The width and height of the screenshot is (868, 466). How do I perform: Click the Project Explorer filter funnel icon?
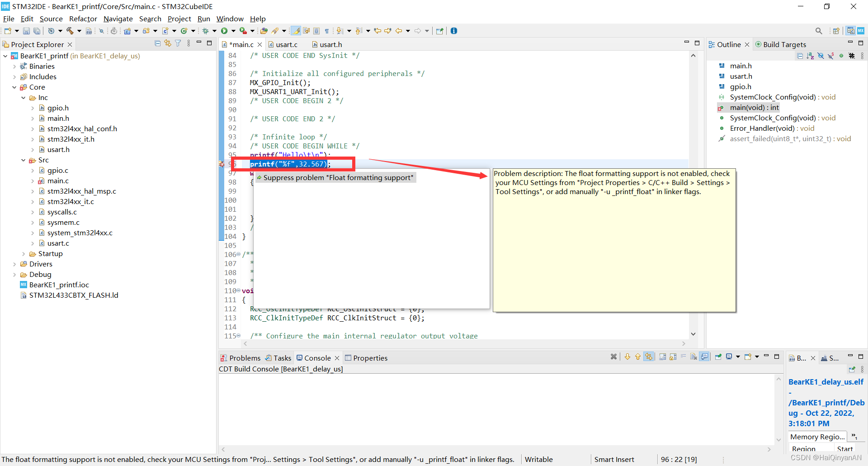coord(178,43)
